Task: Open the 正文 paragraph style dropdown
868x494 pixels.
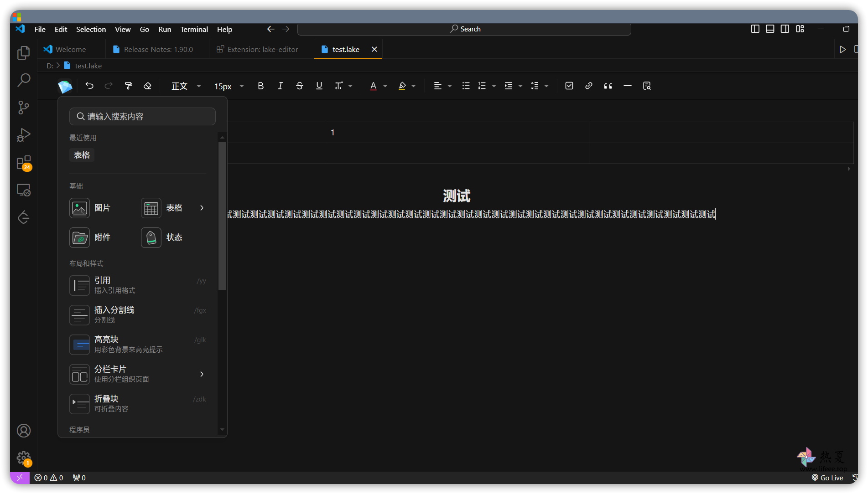Action: click(x=186, y=86)
